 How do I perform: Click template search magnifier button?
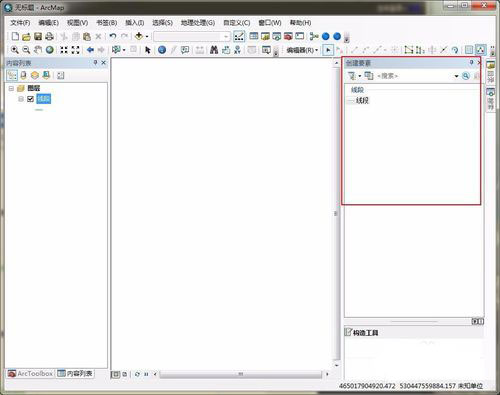466,76
